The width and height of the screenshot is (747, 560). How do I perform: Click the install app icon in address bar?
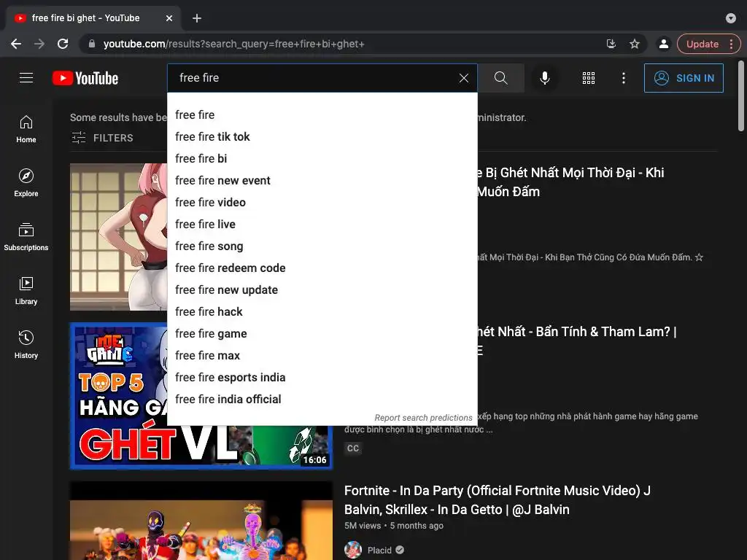click(611, 44)
